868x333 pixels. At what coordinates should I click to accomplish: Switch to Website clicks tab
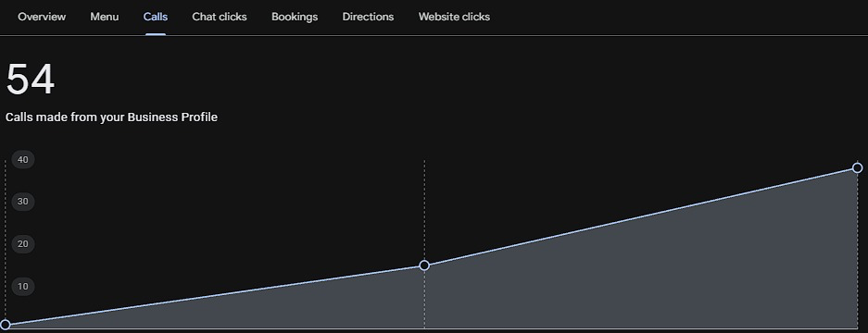[454, 17]
